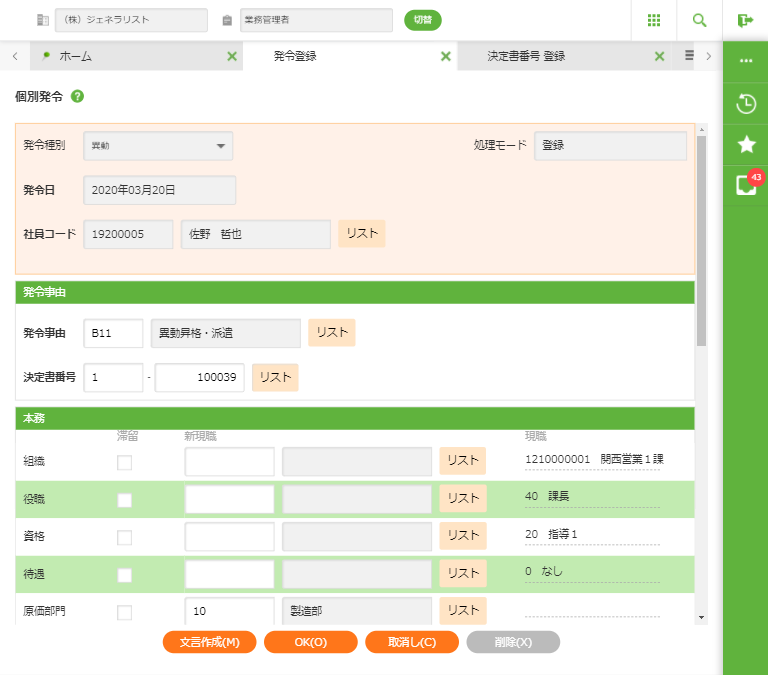Click the vertical scrollbar of the form
This screenshot has height=675, width=768.
pyautogui.click(x=701, y=240)
